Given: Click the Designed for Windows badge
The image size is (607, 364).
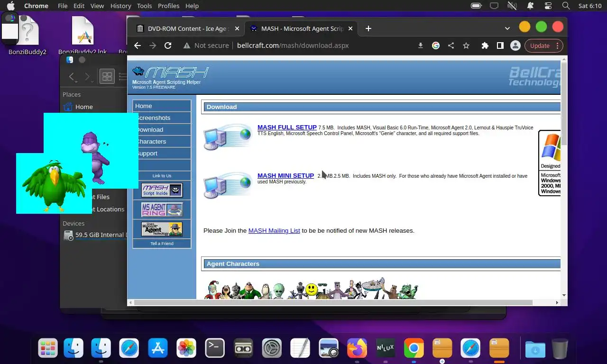Looking at the screenshot, I should pyautogui.click(x=550, y=163).
